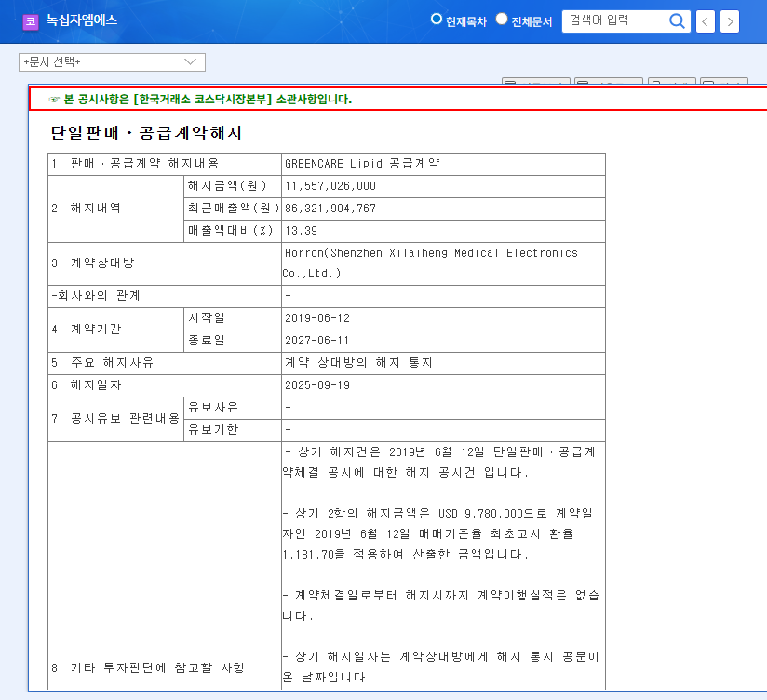Click the 11,557,026,000 termination amount value
Viewport: 767px width, 700px height.
pyautogui.click(x=330, y=186)
